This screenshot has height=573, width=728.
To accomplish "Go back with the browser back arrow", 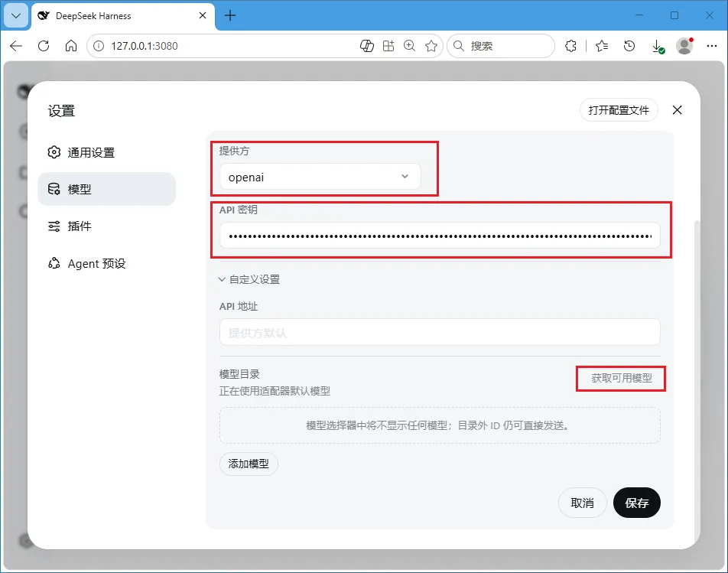I will click(16, 45).
